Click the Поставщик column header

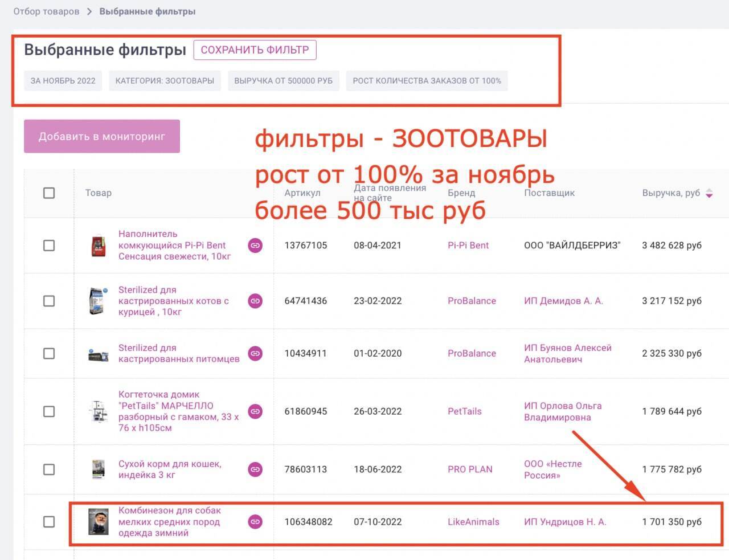549,193
